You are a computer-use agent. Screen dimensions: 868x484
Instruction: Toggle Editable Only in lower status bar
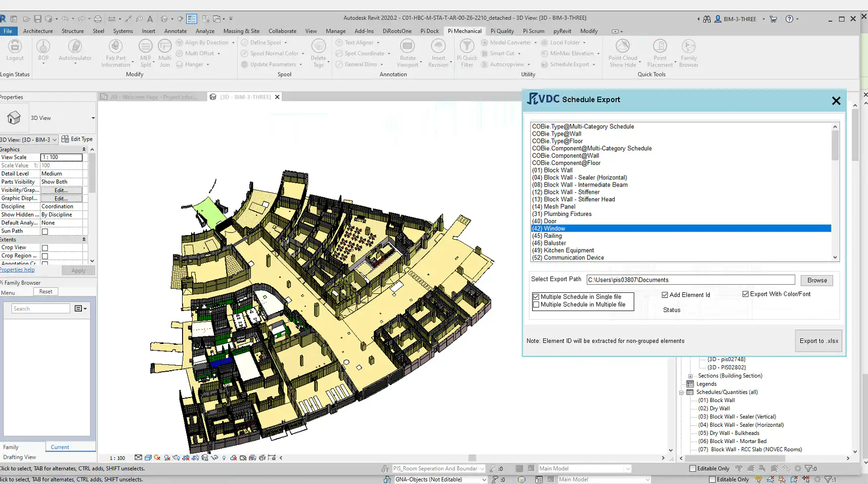click(712, 479)
